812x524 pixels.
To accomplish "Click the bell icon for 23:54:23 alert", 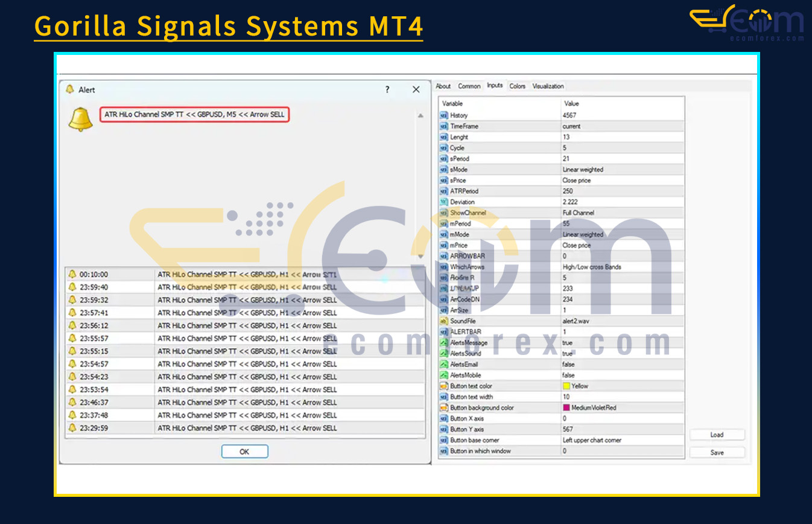I will point(72,377).
